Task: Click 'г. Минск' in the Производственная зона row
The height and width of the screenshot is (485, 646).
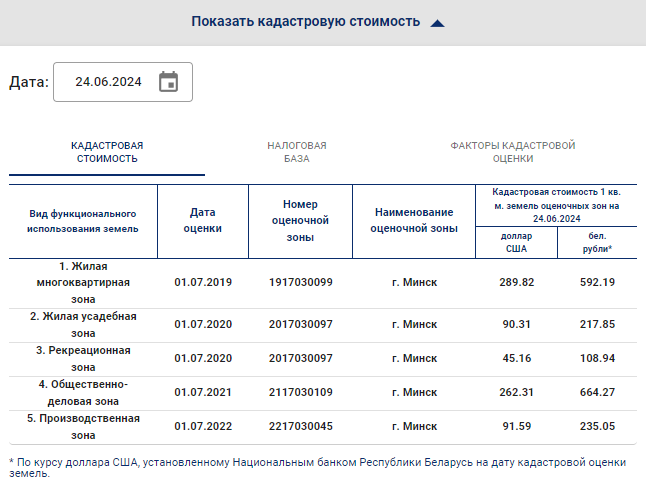Action: tap(414, 426)
